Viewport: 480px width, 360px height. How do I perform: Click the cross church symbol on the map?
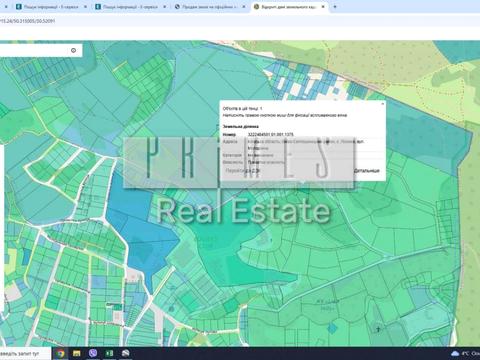pyautogui.click(x=378, y=329)
